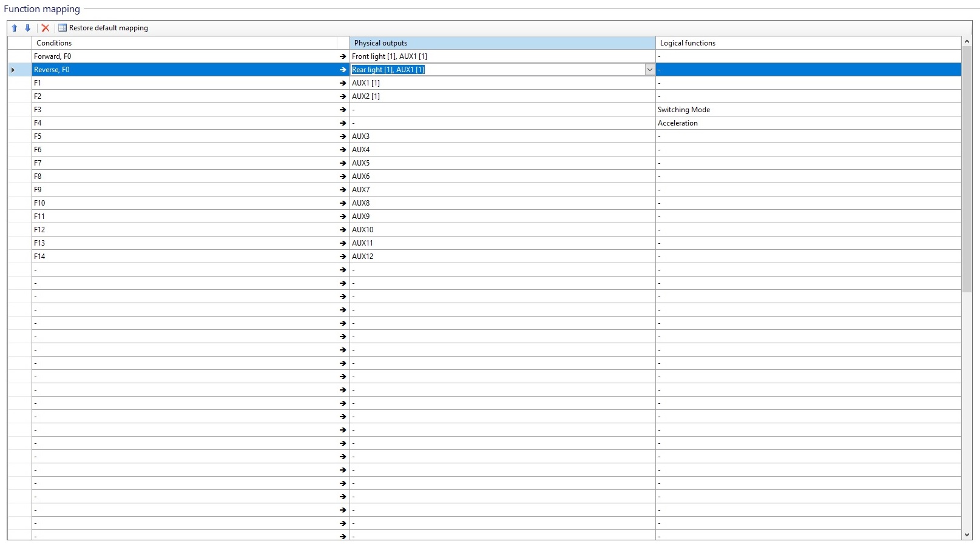Select the Acceleration logical function cell
Viewport: 980px width, 547px height.
[808, 123]
